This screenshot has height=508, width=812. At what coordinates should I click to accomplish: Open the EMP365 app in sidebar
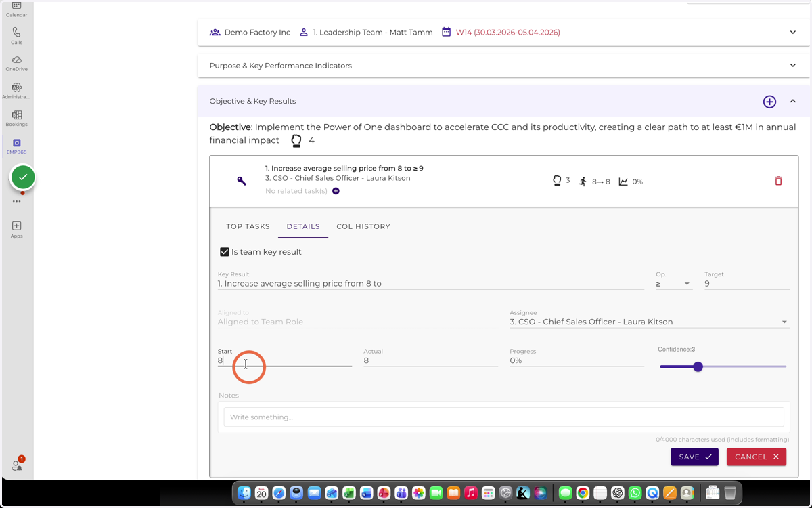(16, 146)
